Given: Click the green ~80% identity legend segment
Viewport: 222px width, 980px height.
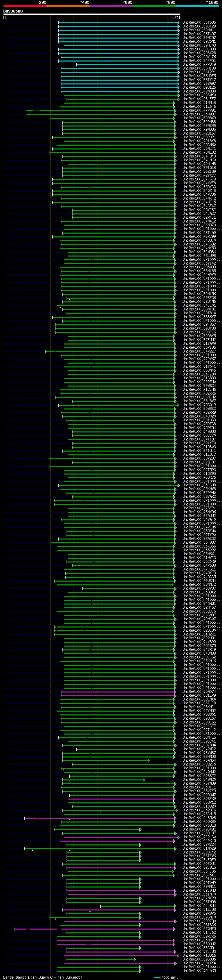Looking at the screenshot, I should 154,6.
